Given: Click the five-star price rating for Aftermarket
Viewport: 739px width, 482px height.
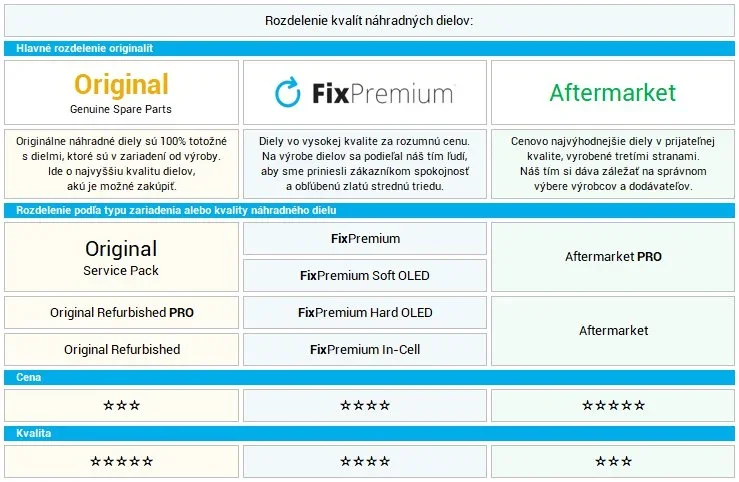Looking at the screenshot, I should click(x=612, y=405).
